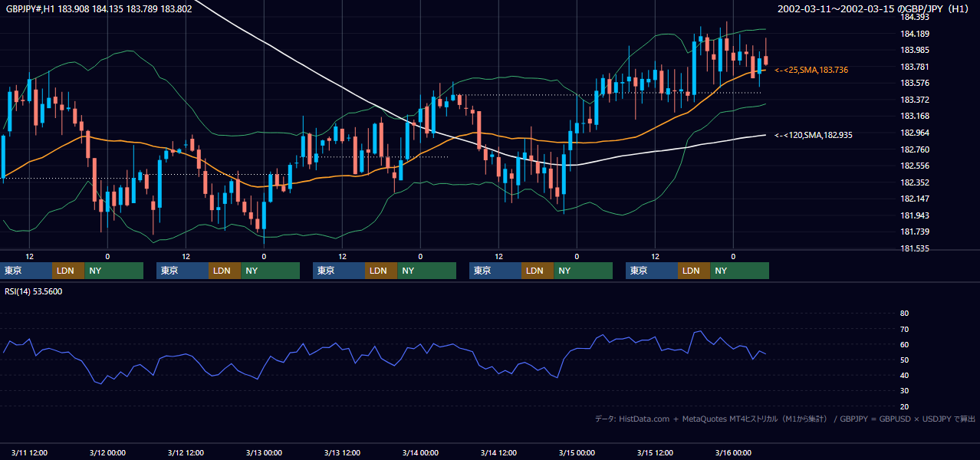
Task: Click price axis value 182.760
Action: click(x=916, y=149)
